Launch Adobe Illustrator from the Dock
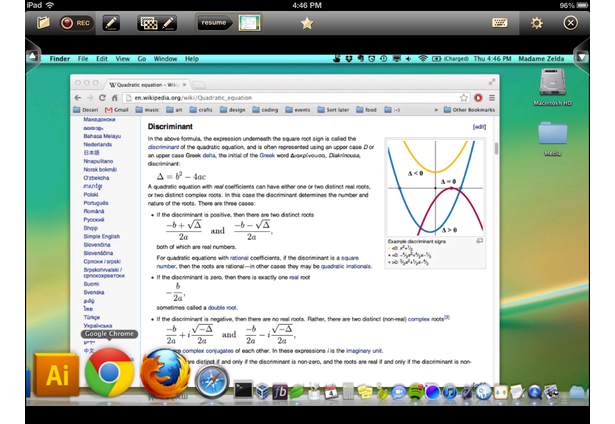Viewport: 615px width, 424px height. 56,375
